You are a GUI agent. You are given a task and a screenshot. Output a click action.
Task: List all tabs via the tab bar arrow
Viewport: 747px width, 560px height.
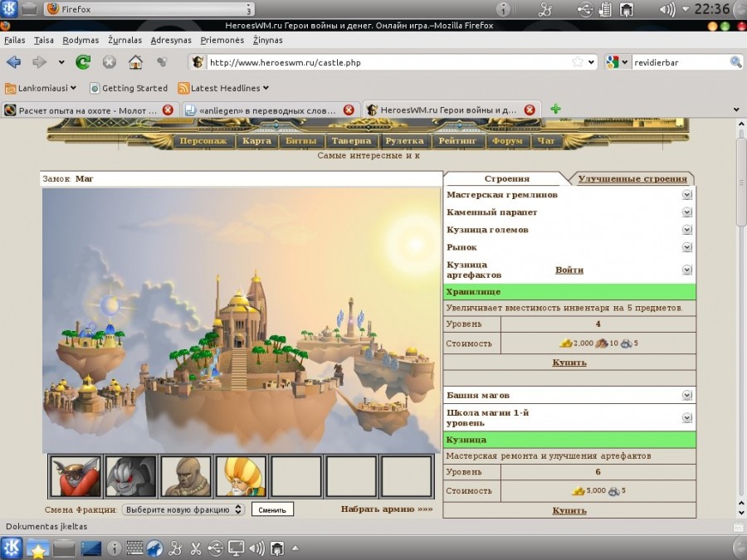(x=736, y=110)
